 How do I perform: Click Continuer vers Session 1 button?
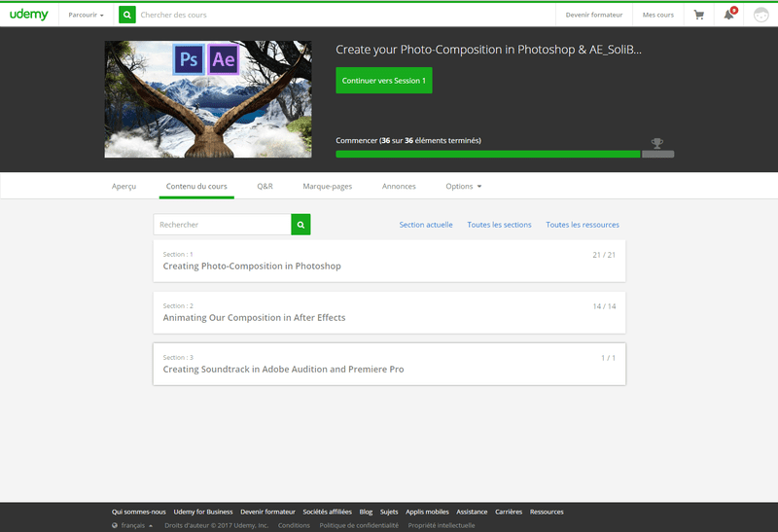[x=383, y=81]
